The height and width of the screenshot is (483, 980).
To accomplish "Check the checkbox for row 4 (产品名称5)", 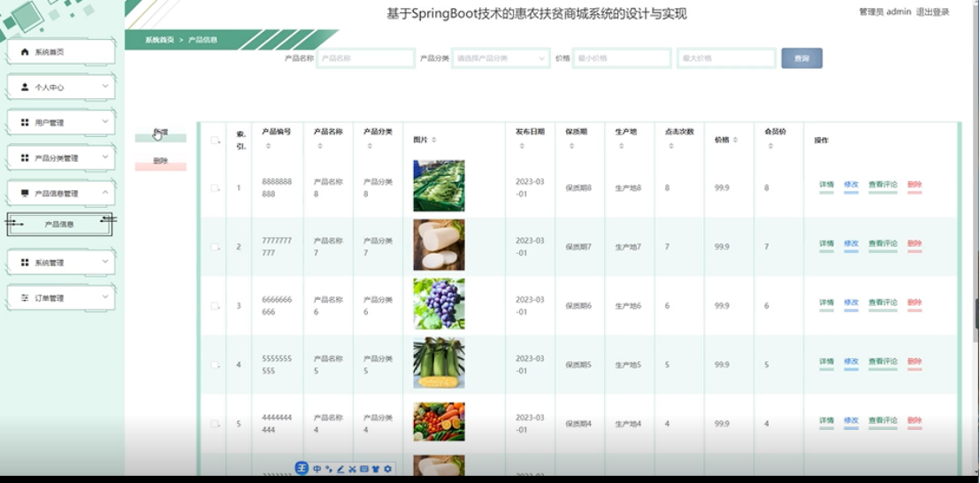I will tap(214, 364).
